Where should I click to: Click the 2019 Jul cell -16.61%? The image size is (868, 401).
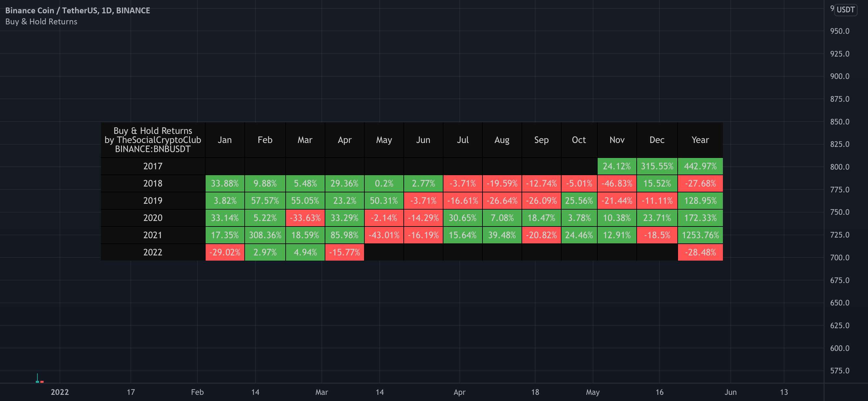click(462, 201)
